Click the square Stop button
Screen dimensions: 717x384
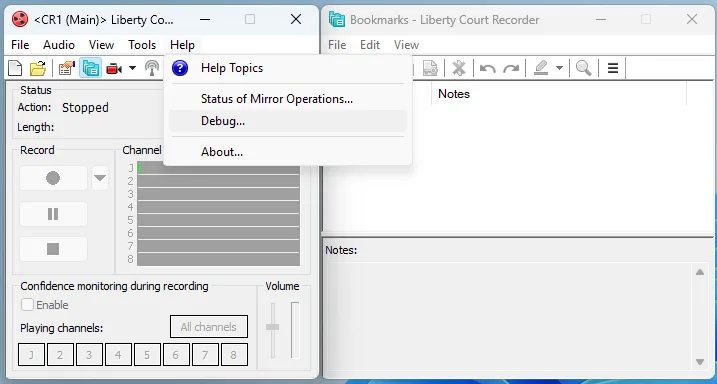click(53, 249)
